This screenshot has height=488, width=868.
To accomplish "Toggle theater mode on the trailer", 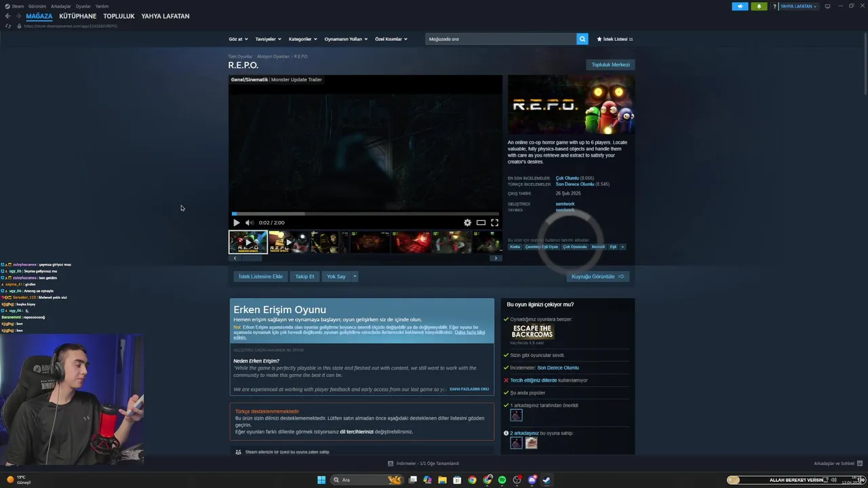I will point(481,222).
